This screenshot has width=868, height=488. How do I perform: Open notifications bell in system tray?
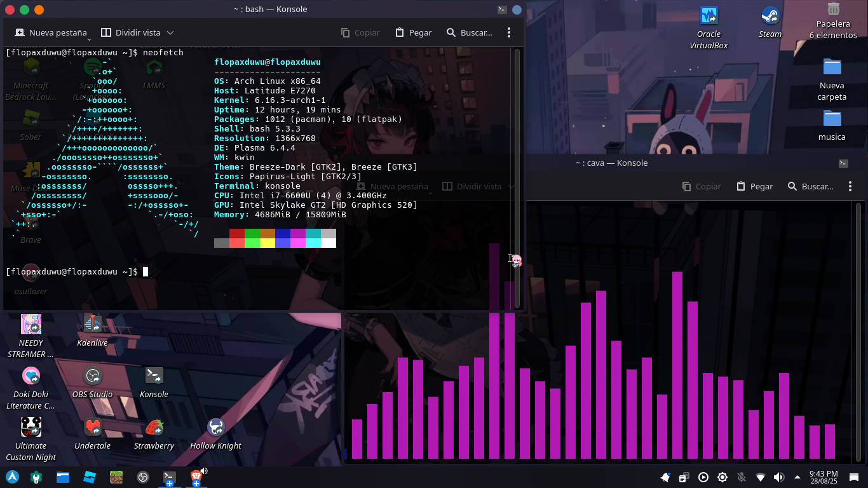click(x=665, y=477)
